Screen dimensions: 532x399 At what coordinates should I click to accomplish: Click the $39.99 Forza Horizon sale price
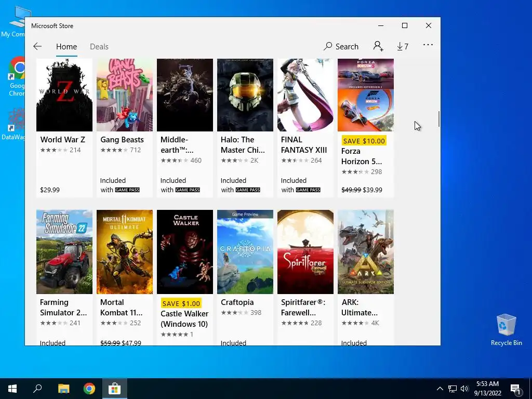pyautogui.click(x=373, y=190)
